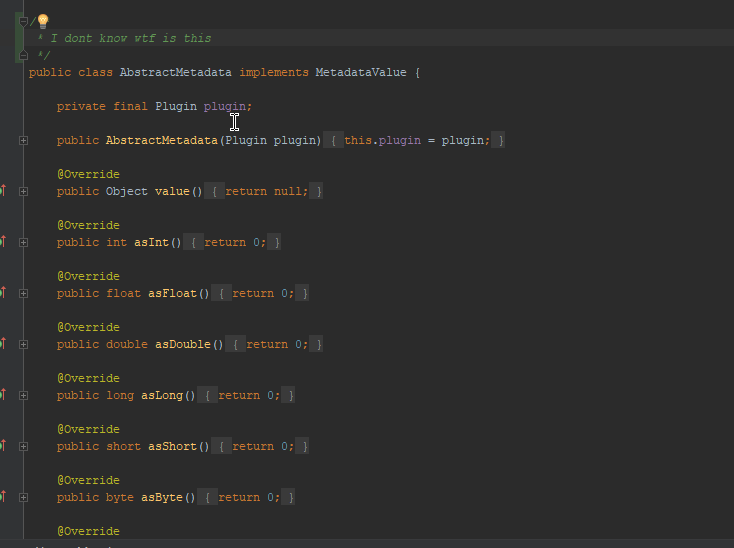This screenshot has width=734, height=548.
Task: Click the @Override annotation above asShort()
Action: point(88,430)
